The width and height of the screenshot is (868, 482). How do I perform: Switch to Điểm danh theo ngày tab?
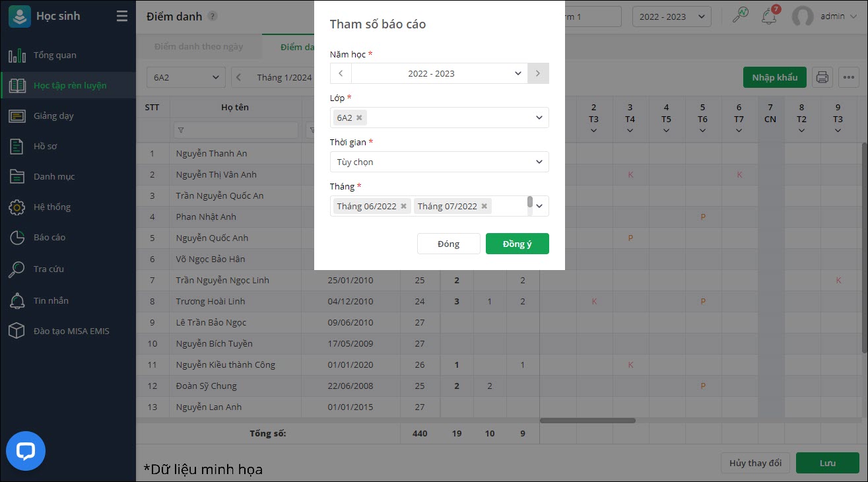tap(199, 47)
